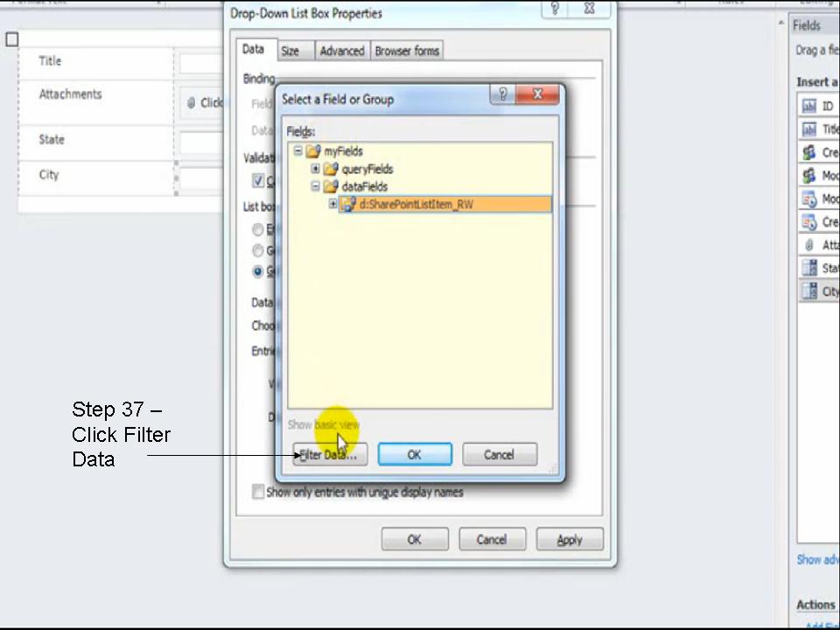This screenshot has height=630, width=840.
Task: Click the myFields root folder icon
Action: (x=313, y=151)
